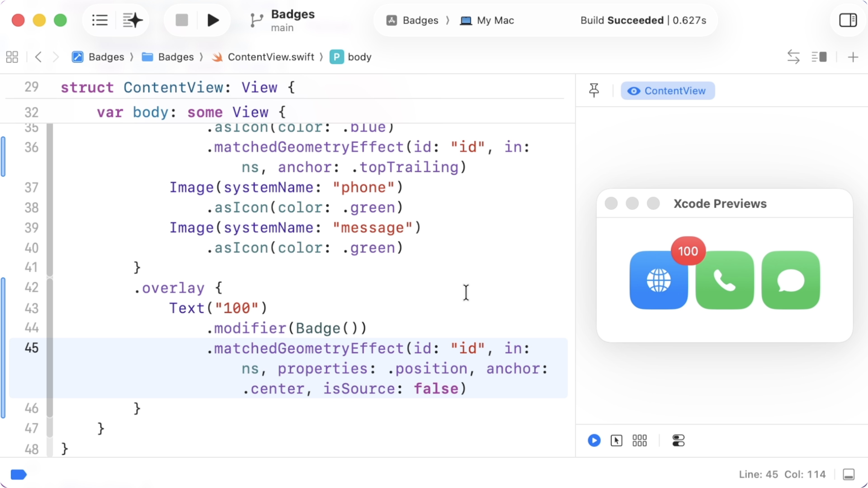Image resolution: width=868 pixels, height=488 pixels.
Task: Select the ContentView preview tab
Action: [668, 91]
